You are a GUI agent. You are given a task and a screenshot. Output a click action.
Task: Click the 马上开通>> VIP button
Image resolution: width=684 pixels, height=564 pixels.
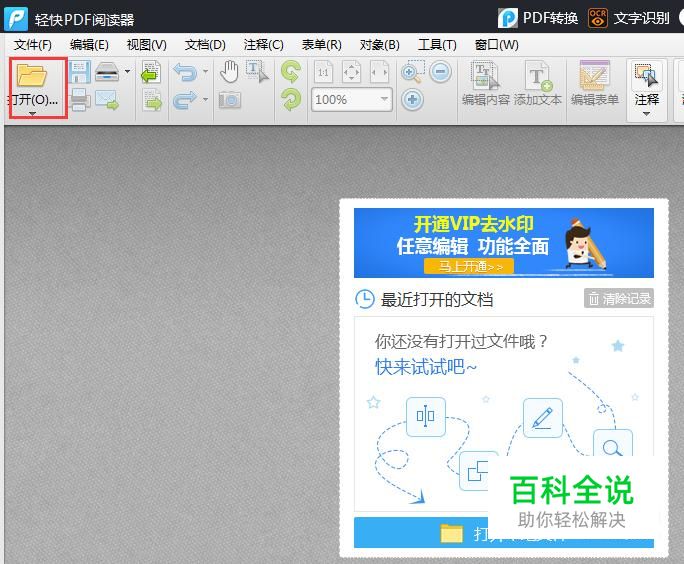[x=469, y=266]
